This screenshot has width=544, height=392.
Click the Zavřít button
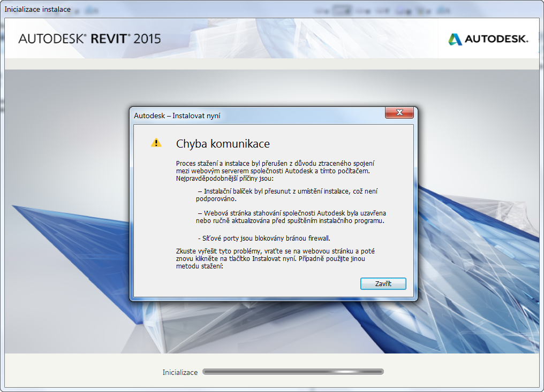point(383,283)
